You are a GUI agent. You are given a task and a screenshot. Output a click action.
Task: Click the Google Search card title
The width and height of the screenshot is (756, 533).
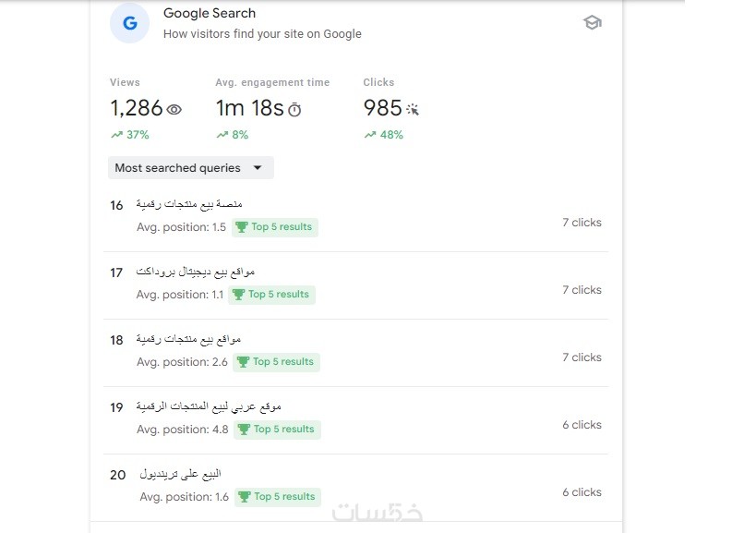tap(210, 14)
